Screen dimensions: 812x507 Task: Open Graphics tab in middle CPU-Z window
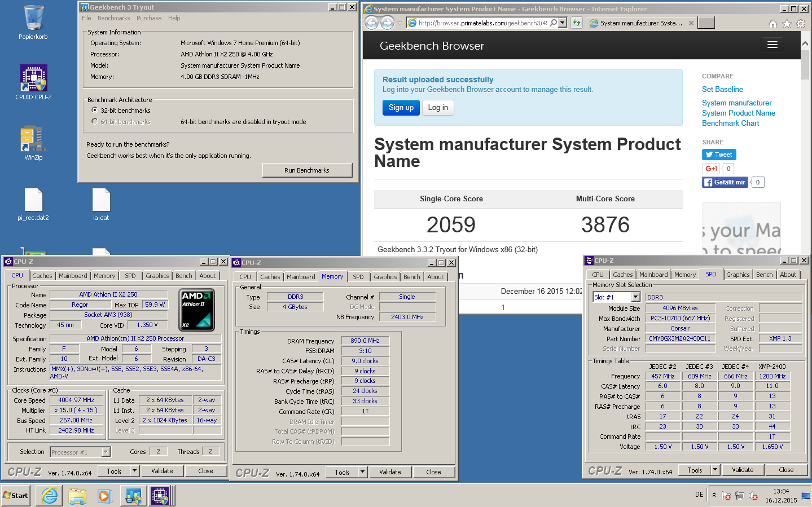click(x=385, y=277)
